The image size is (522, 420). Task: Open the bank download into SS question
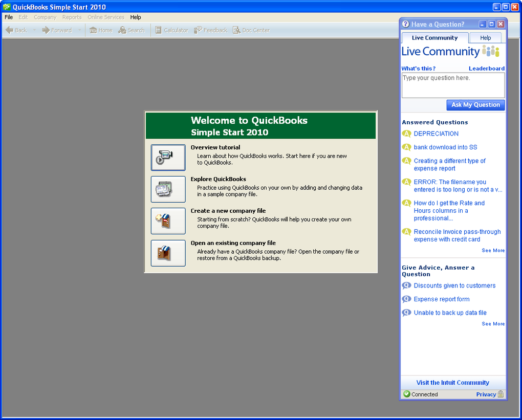click(445, 147)
